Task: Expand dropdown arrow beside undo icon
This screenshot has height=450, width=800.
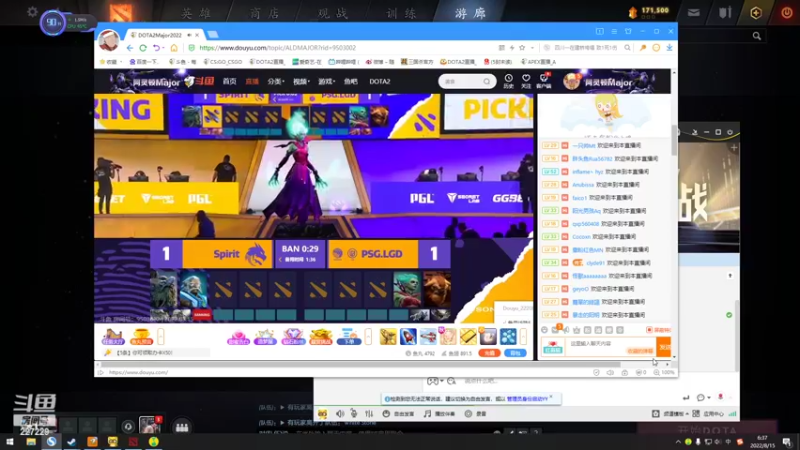Action: (x=163, y=48)
